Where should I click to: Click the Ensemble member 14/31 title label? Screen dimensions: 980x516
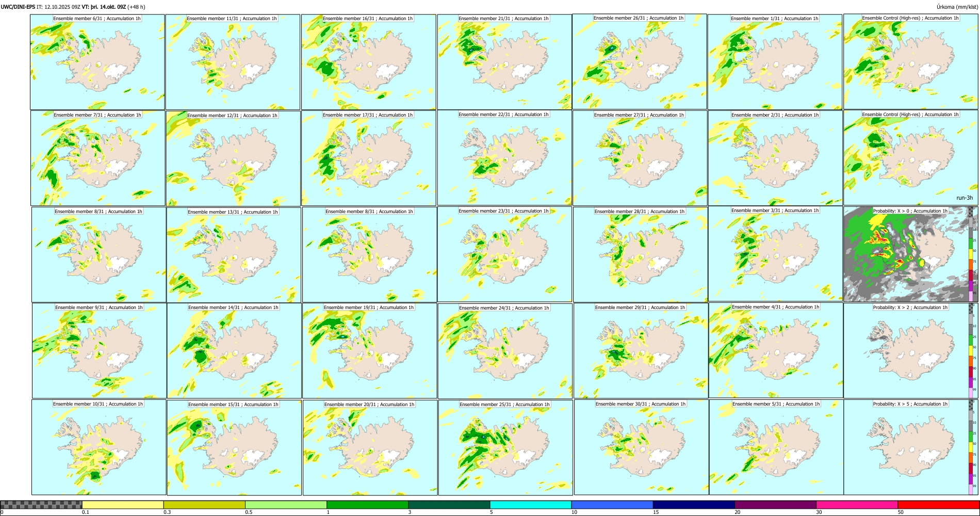pos(233,308)
